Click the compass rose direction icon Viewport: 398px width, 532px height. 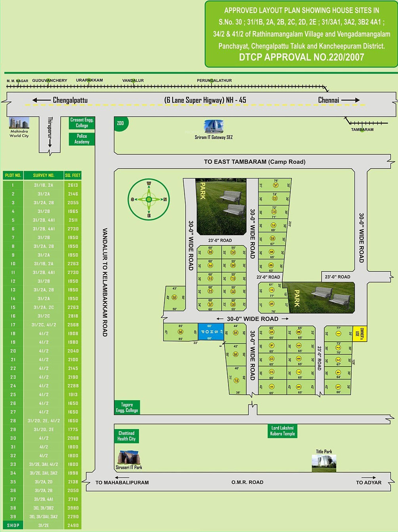tap(149, 199)
